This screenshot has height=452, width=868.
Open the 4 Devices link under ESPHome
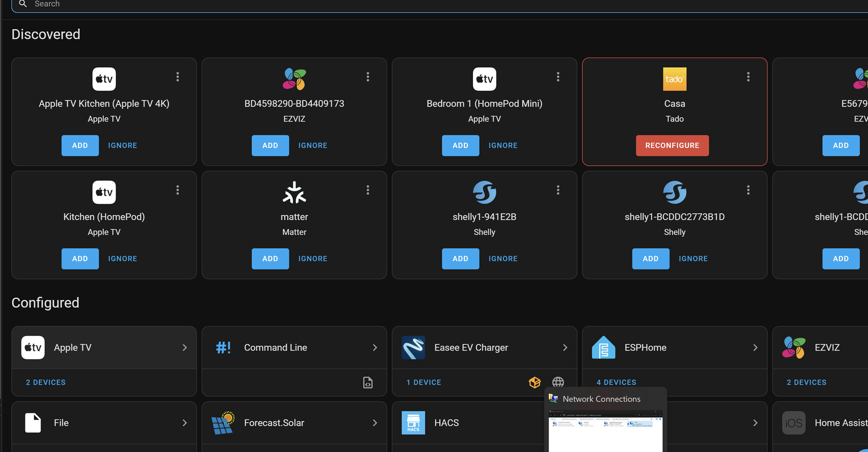[616, 382]
